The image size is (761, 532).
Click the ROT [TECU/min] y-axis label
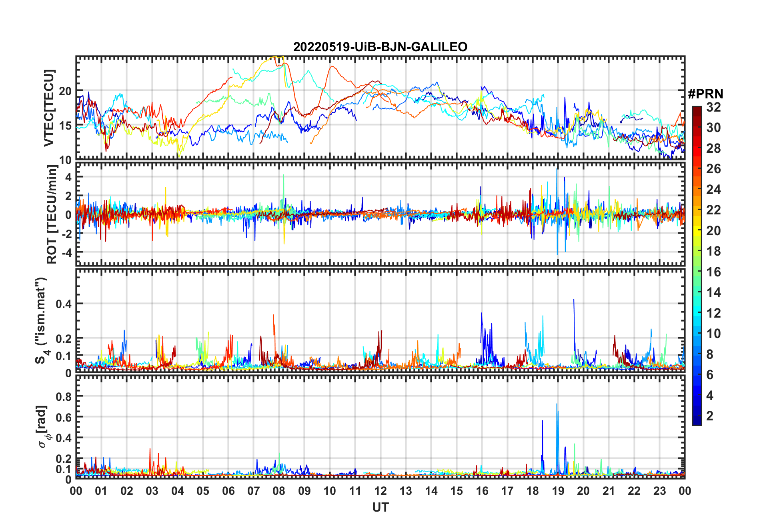(52, 214)
